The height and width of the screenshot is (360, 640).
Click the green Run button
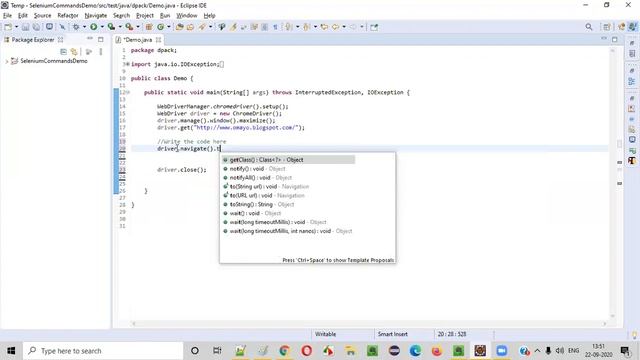coord(93,27)
